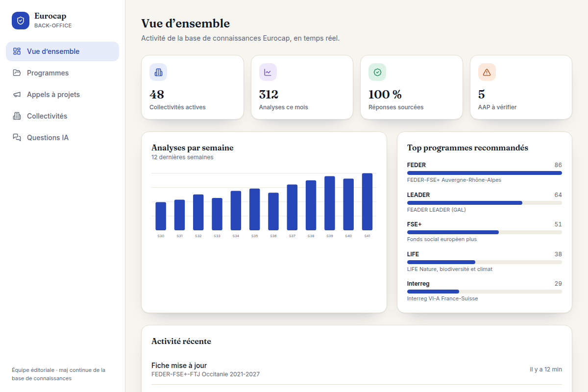Click the S30 bar in weekly chart

click(161, 216)
